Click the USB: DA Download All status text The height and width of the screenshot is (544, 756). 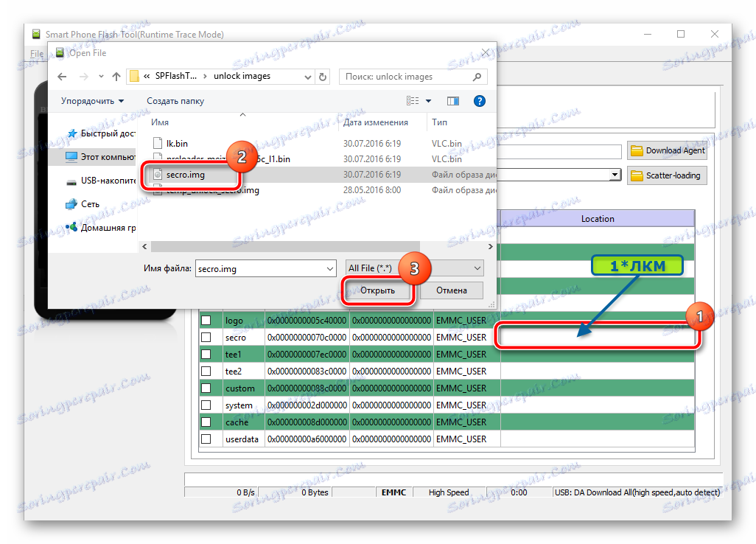637,492
